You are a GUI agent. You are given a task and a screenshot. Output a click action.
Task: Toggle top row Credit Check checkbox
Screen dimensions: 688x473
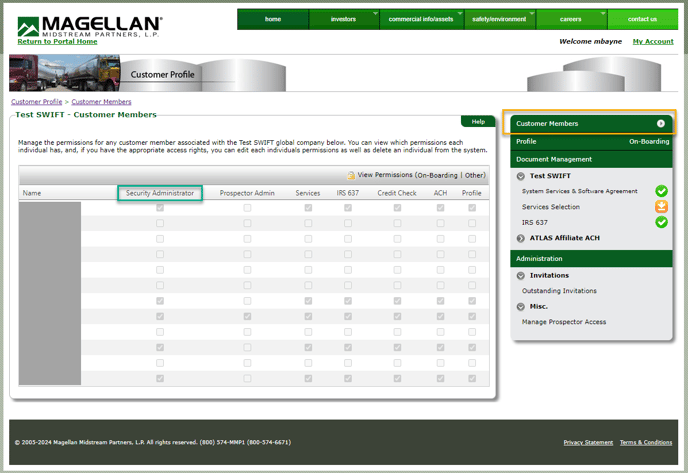coord(398,208)
